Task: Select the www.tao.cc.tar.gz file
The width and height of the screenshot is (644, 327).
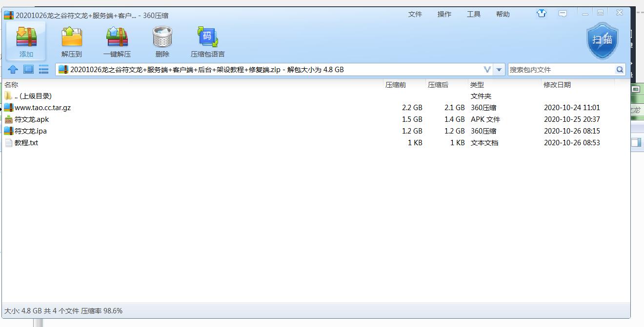Action: [x=42, y=108]
